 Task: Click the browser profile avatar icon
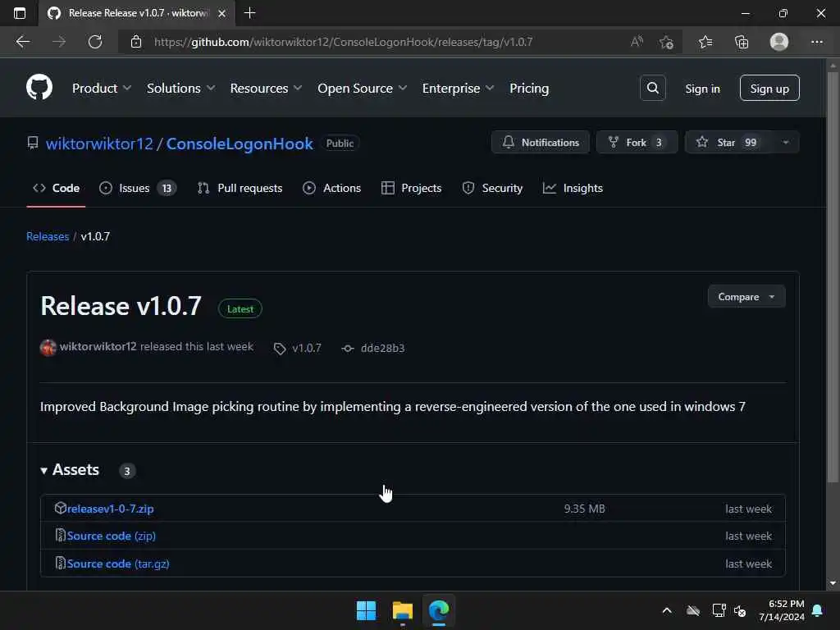[x=779, y=42]
